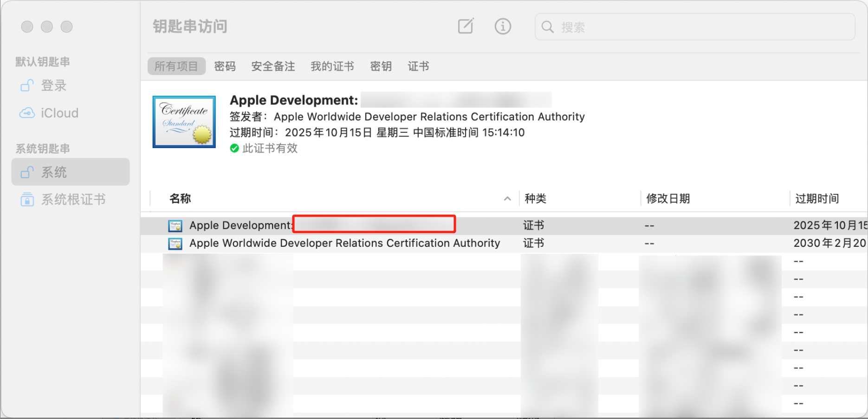The image size is (868, 419).
Task: Click the 2025年10月15 expiry date cell
Action: 830,226
